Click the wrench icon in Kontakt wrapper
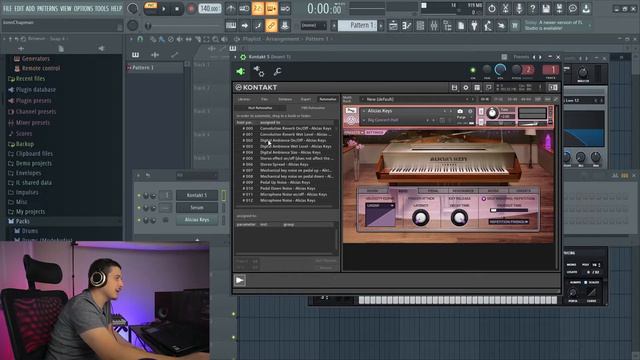The width and height of the screenshot is (640, 360). click(278, 72)
